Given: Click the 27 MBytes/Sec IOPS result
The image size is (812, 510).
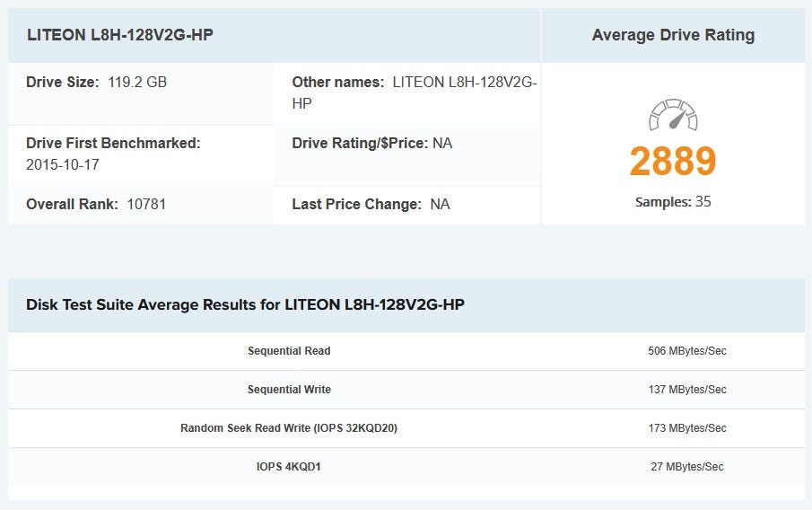Looking at the screenshot, I should 686,467.
